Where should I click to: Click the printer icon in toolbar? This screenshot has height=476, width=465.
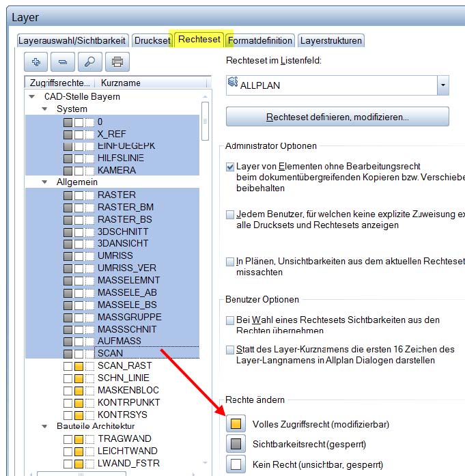pos(117,62)
